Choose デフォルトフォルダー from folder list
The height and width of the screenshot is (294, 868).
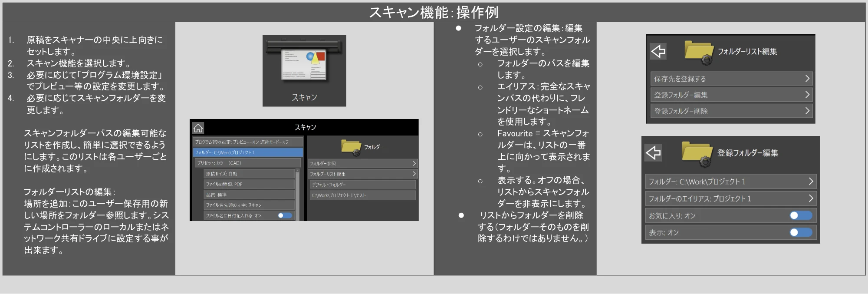click(363, 185)
